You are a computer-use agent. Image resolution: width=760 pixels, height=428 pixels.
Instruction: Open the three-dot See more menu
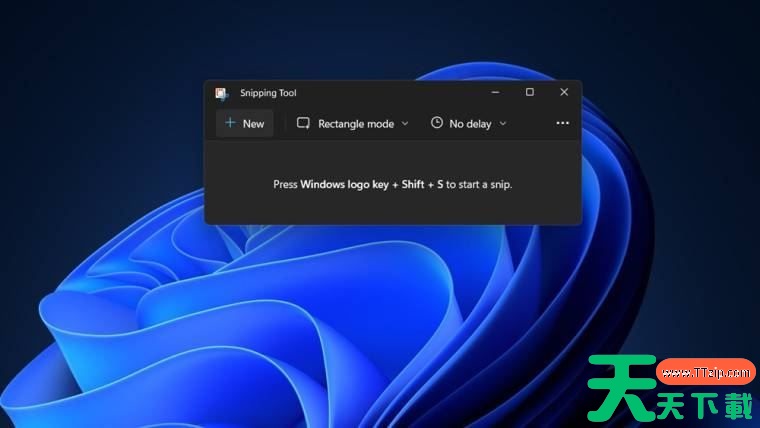point(562,123)
